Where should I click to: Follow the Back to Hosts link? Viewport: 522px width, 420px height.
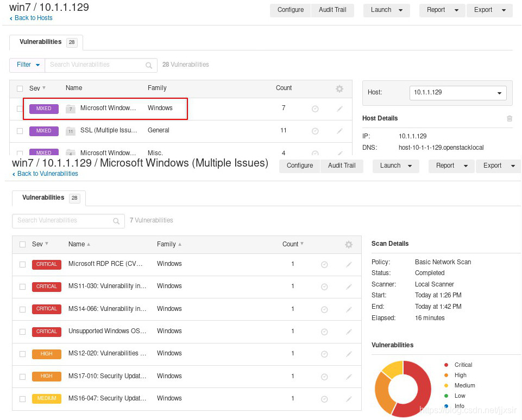tap(31, 18)
